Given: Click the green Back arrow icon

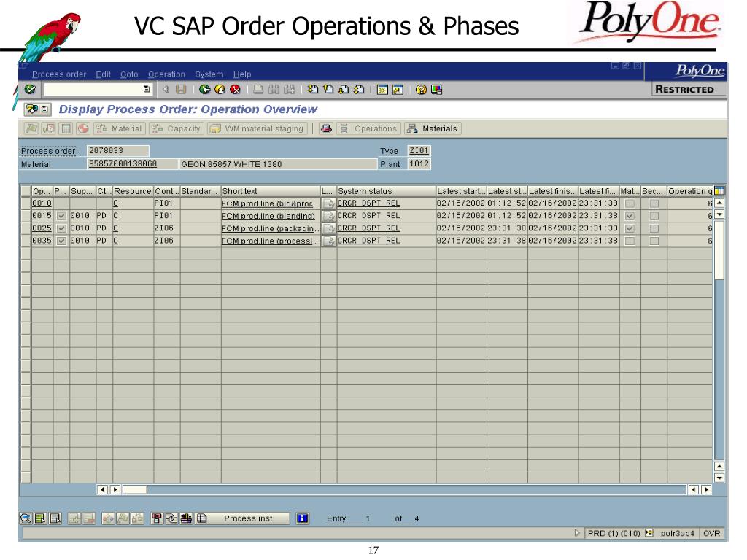Looking at the screenshot, I should 204,89.
